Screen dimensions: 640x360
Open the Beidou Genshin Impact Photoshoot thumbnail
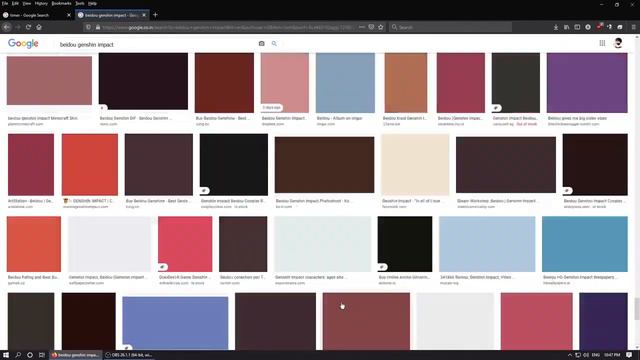(x=324, y=165)
